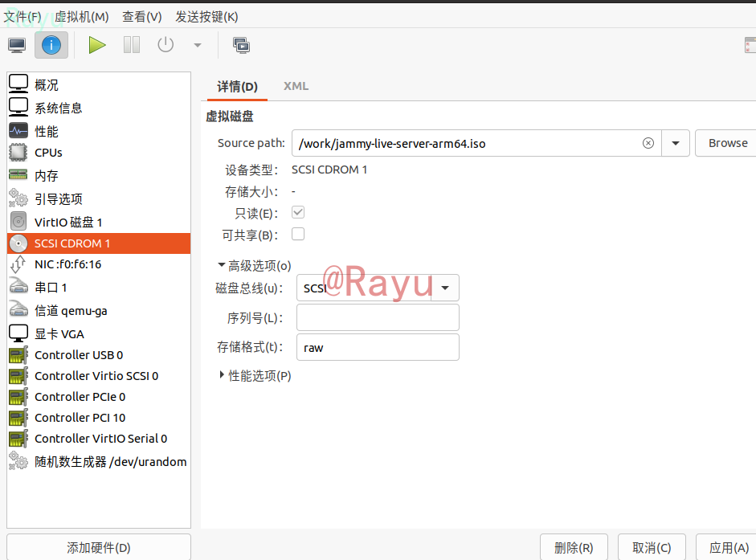Toggle the 可共享 shareable checkbox
756x560 pixels.
tap(298, 234)
